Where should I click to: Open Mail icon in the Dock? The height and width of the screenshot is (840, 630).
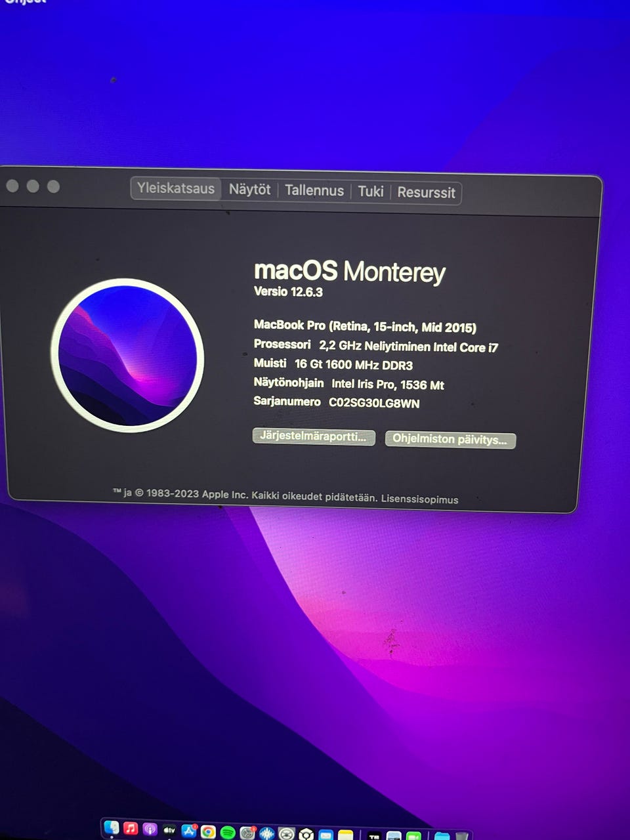[325, 835]
